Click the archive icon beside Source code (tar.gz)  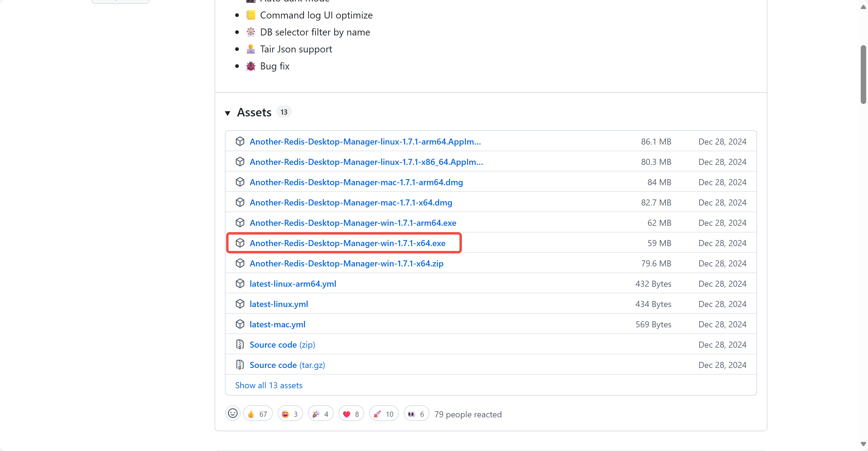(x=239, y=364)
